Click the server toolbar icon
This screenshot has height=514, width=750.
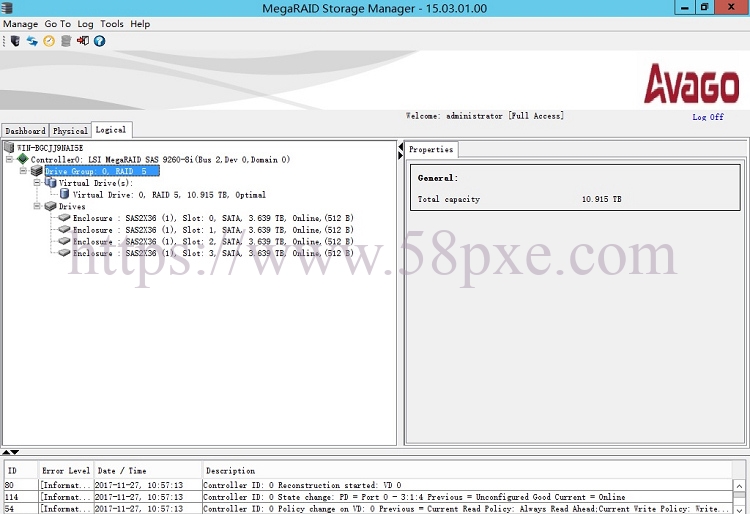pyautogui.click(x=15, y=41)
